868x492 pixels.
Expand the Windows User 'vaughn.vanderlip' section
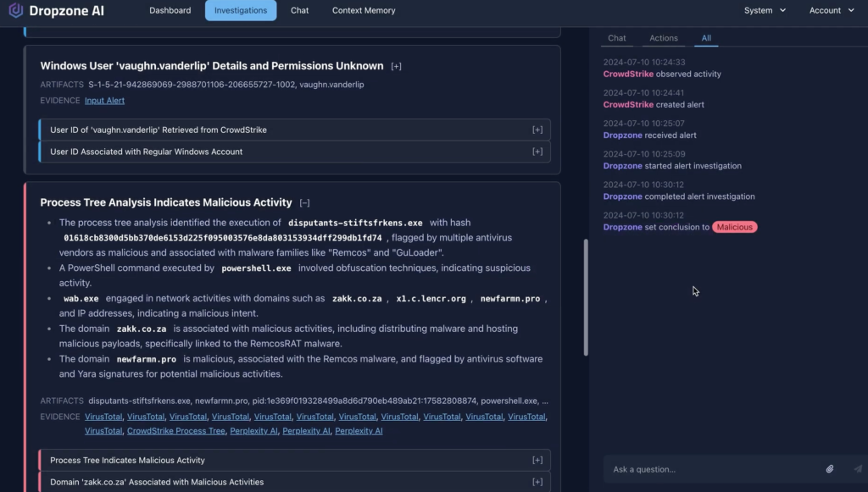(397, 66)
